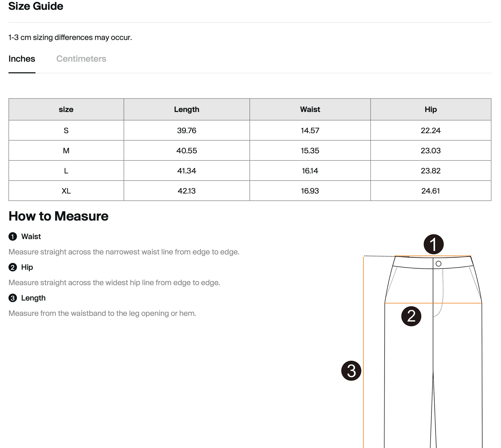The width and height of the screenshot is (501, 448).
Task: Click the large circle 2 on pants diagram
Action: click(411, 316)
